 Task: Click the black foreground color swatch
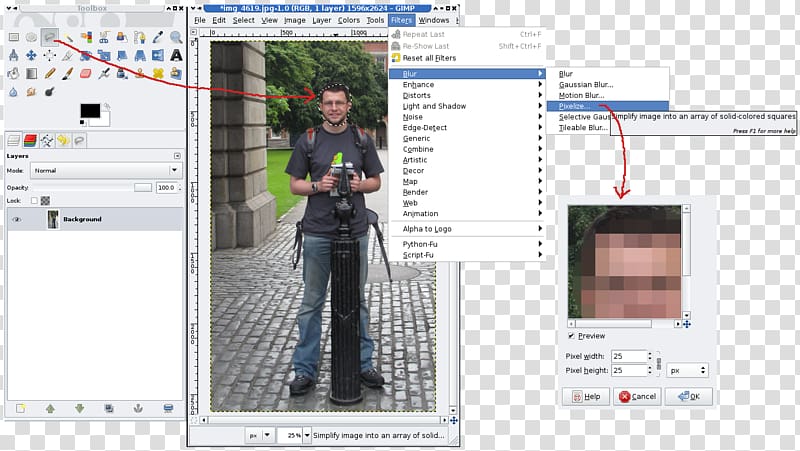click(x=90, y=110)
